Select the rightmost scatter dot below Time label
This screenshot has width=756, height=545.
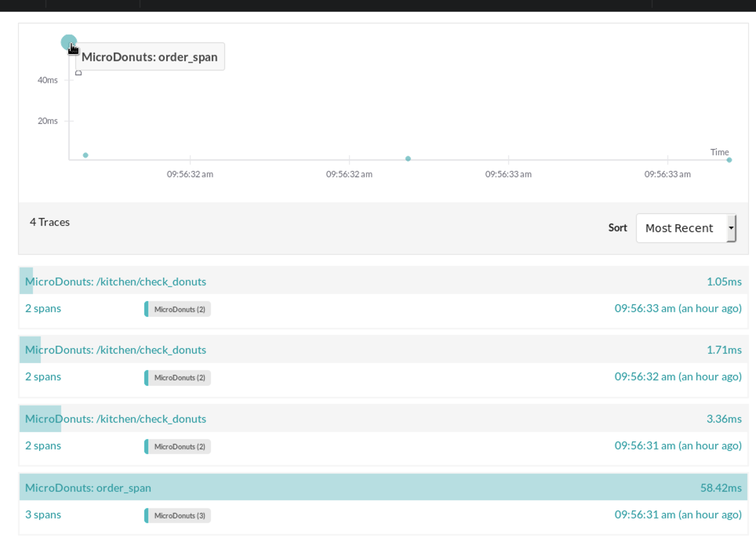click(729, 160)
